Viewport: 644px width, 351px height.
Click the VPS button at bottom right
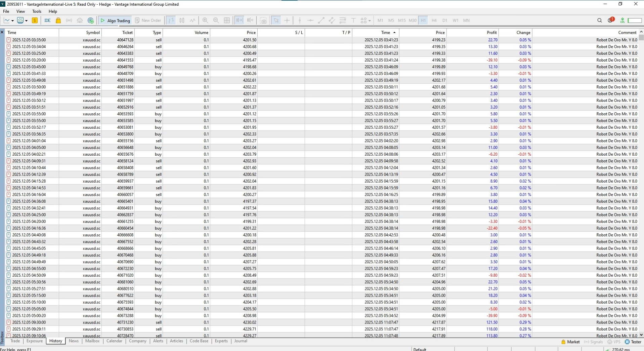614,342
